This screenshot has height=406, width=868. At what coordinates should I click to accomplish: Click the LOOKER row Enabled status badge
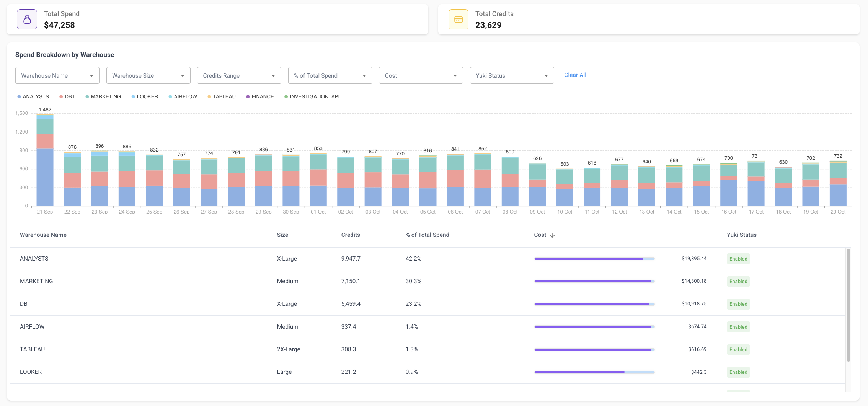pyautogui.click(x=738, y=372)
